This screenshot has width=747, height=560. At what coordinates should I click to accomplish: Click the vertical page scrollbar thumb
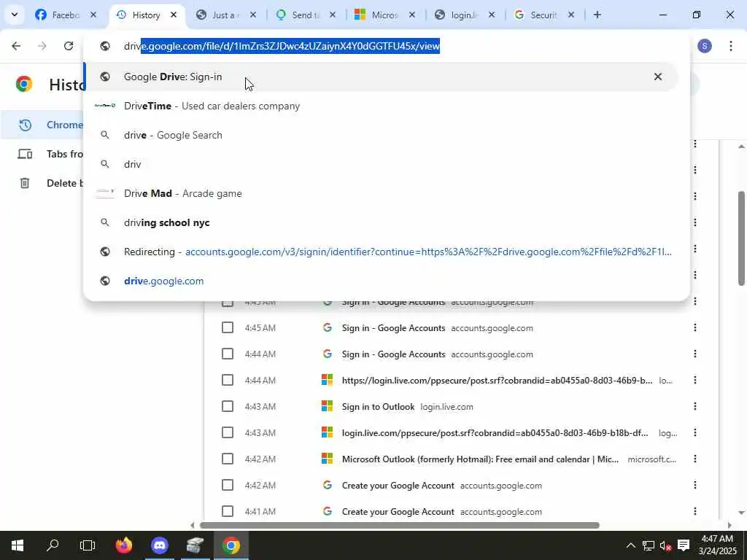(742, 238)
